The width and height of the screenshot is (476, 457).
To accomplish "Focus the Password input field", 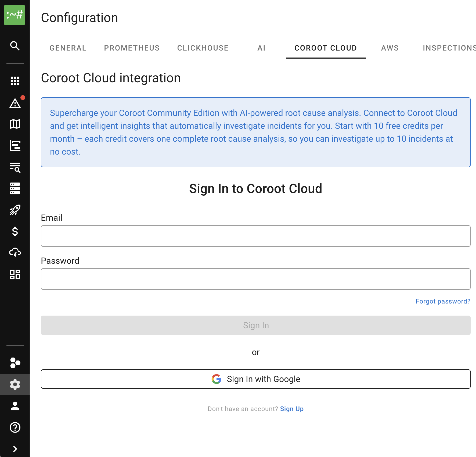I will coord(255,279).
